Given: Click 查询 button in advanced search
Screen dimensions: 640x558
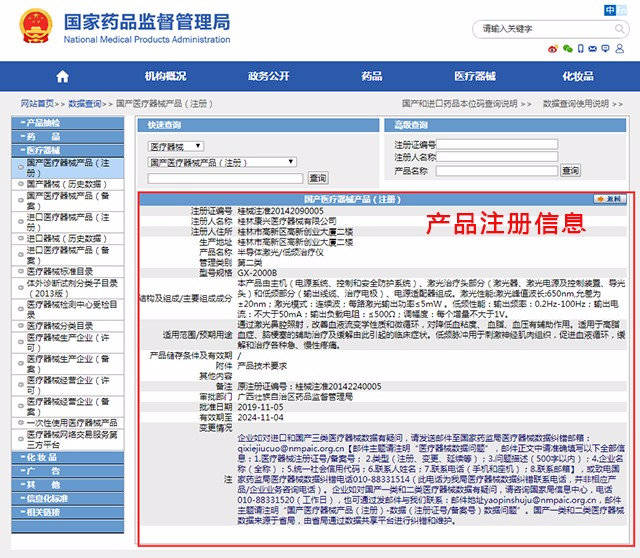Looking at the screenshot, I should (570, 171).
